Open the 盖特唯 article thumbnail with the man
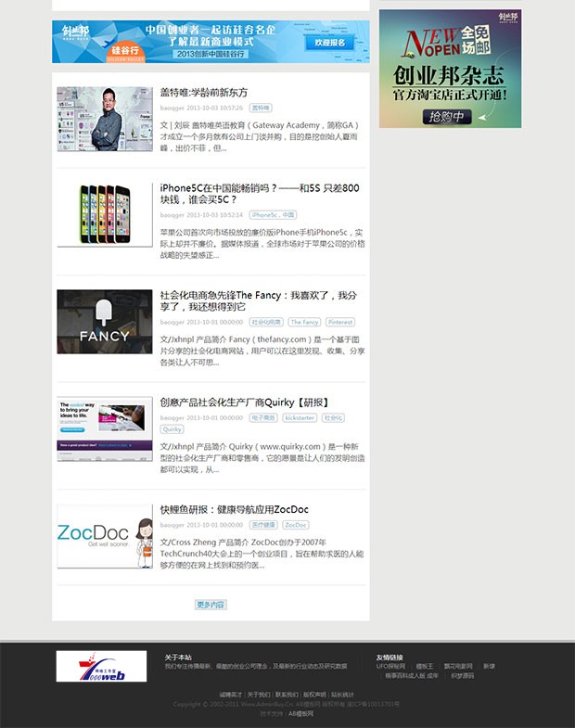575x728 pixels. pos(105,119)
